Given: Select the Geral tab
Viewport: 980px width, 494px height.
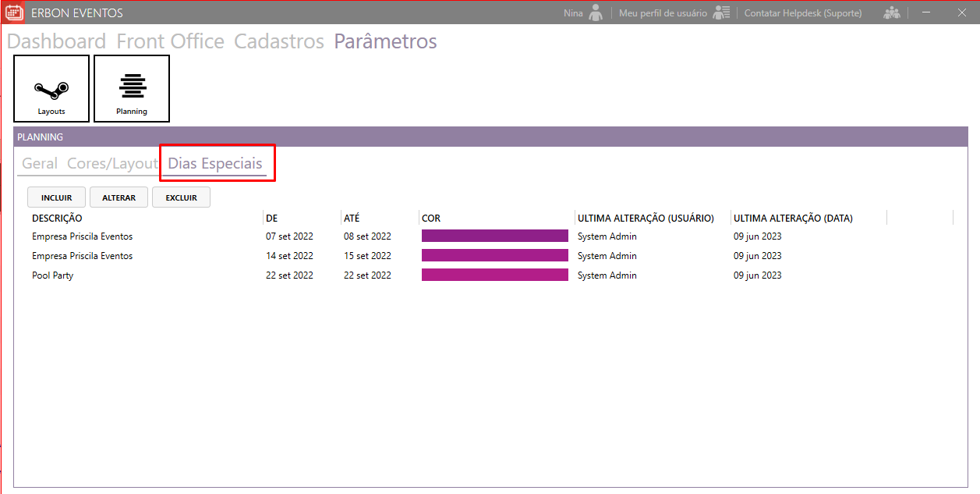Looking at the screenshot, I should click(x=39, y=164).
